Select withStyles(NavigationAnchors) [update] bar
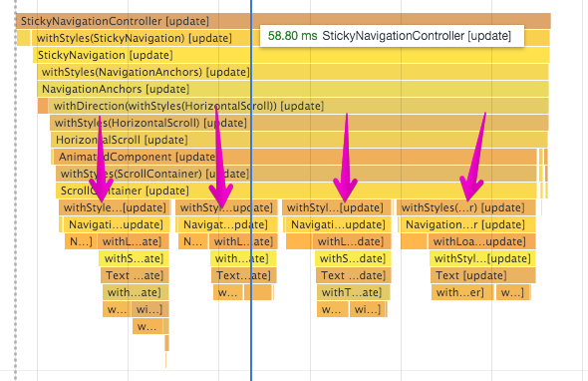 coord(292,72)
